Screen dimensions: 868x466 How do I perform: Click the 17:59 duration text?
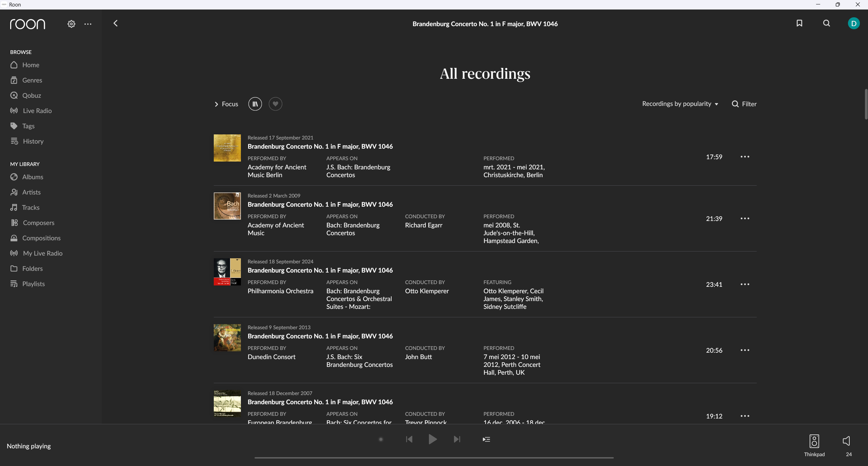click(x=714, y=157)
